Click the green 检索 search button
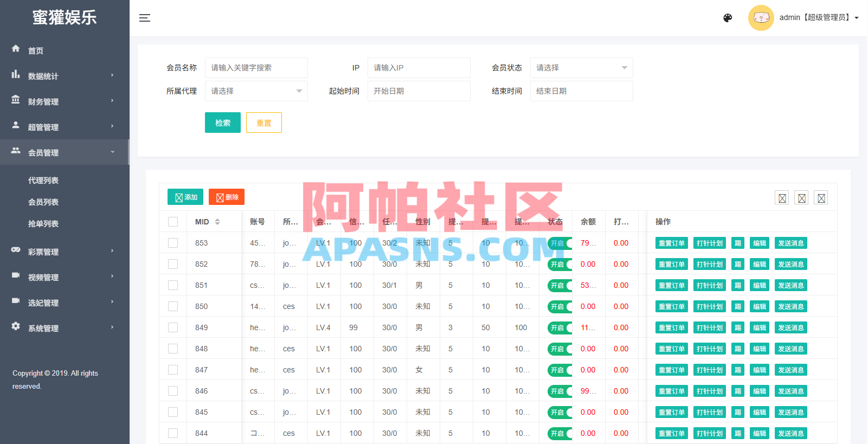This screenshot has width=868, height=444. (223, 123)
